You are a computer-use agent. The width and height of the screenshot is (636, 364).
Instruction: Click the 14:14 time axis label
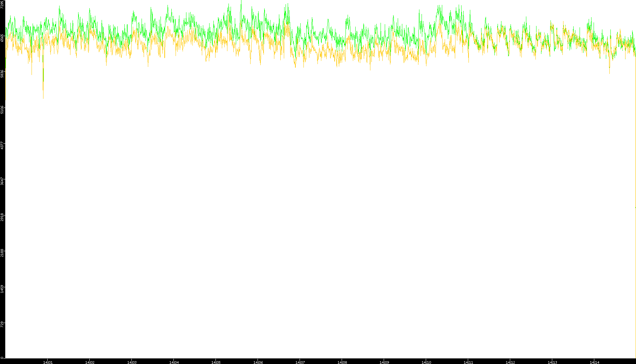coord(594,362)
